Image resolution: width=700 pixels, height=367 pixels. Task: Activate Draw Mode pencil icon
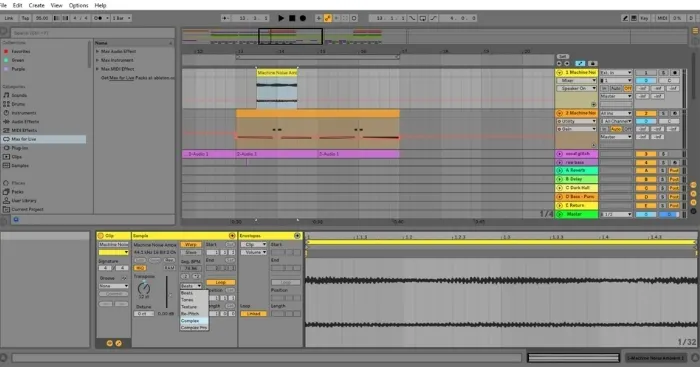click(625, 18)
